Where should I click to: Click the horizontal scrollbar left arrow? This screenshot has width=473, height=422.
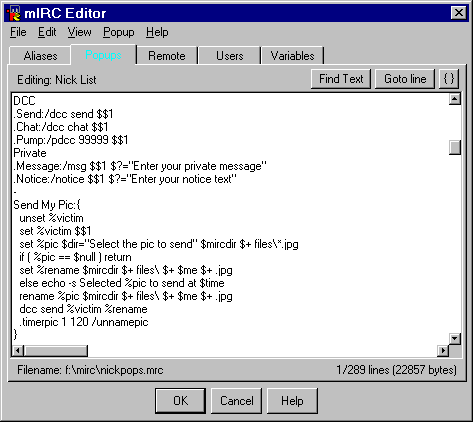[18, 351]
